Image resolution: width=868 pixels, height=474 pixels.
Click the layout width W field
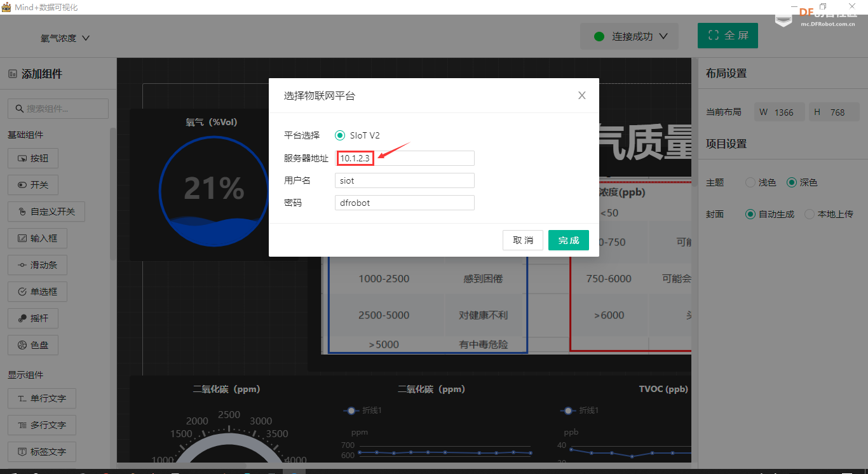click(x=780, y=112)
